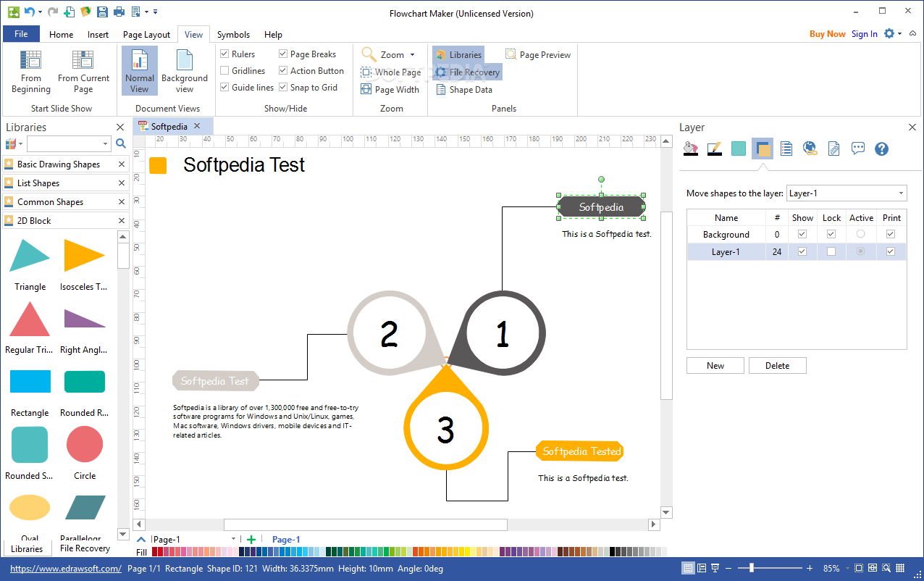This screenshot has width=924, height=581.
Task: Open the Line pencil panel icon
Action: 715,149
